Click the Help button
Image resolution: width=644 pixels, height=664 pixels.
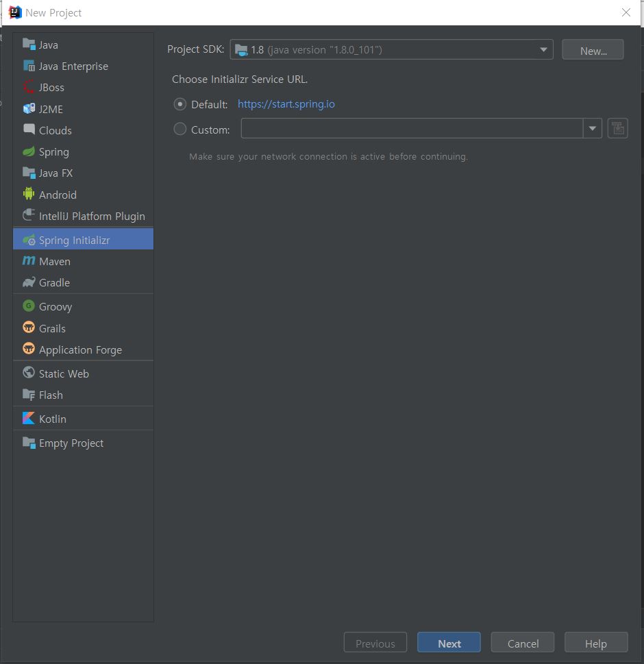(596, 642)
